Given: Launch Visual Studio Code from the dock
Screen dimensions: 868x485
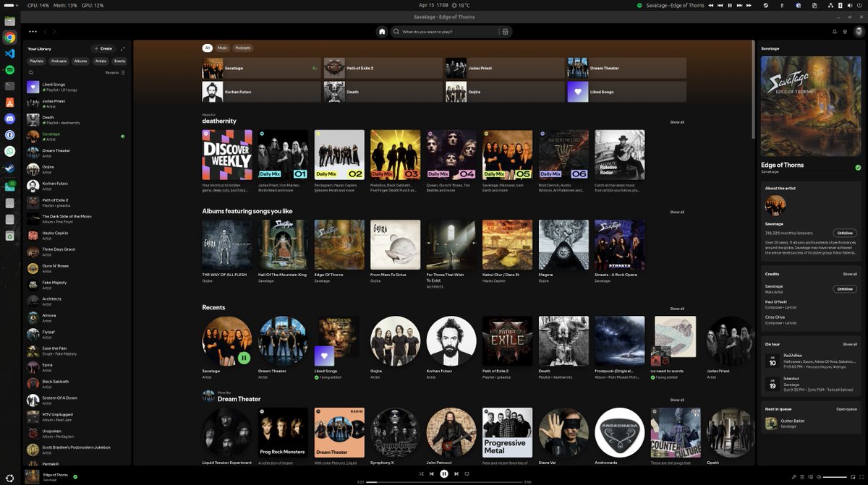Looking at the screenshot, I should point(10,53).
